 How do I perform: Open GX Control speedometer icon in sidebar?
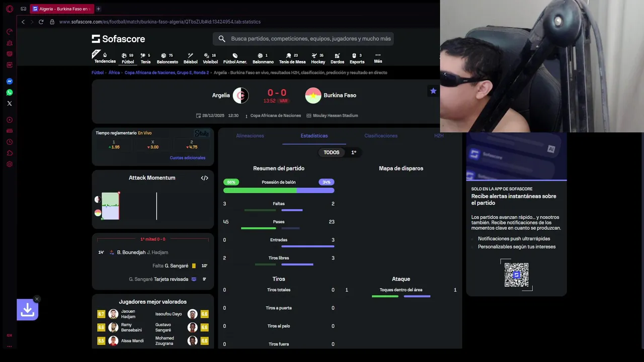click(10, 32)
